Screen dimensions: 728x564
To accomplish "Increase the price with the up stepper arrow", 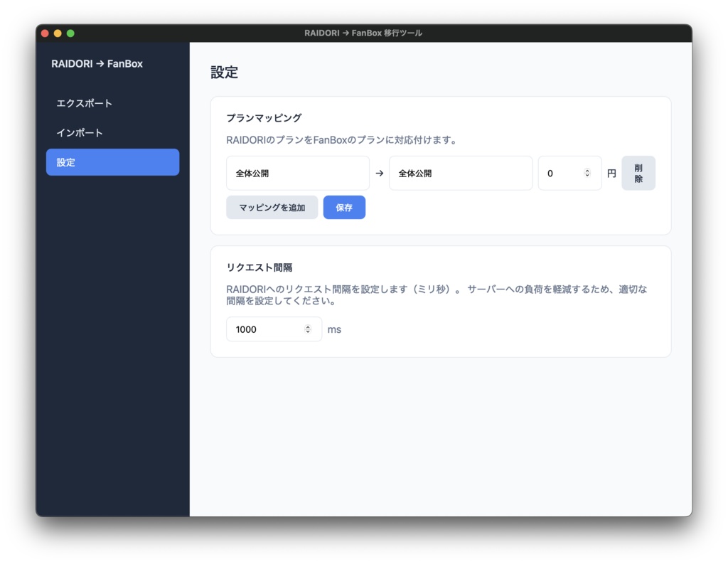I will click(x=587, y=169).
